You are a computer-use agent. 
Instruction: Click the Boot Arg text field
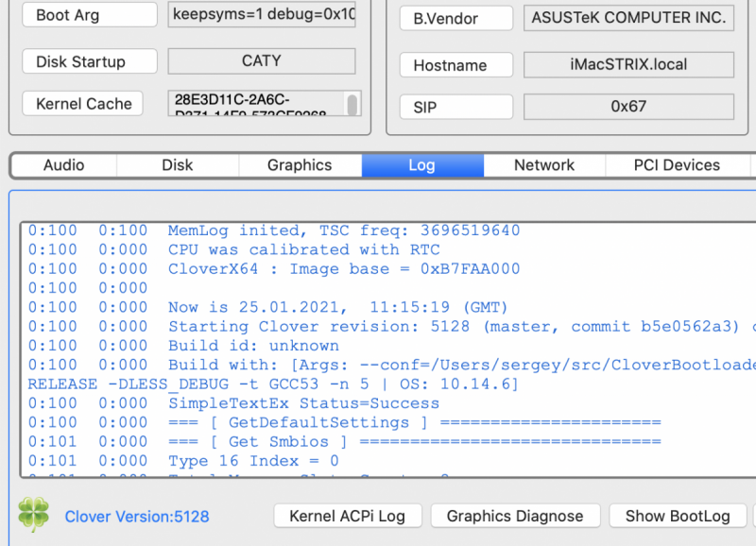click(262, 15)
